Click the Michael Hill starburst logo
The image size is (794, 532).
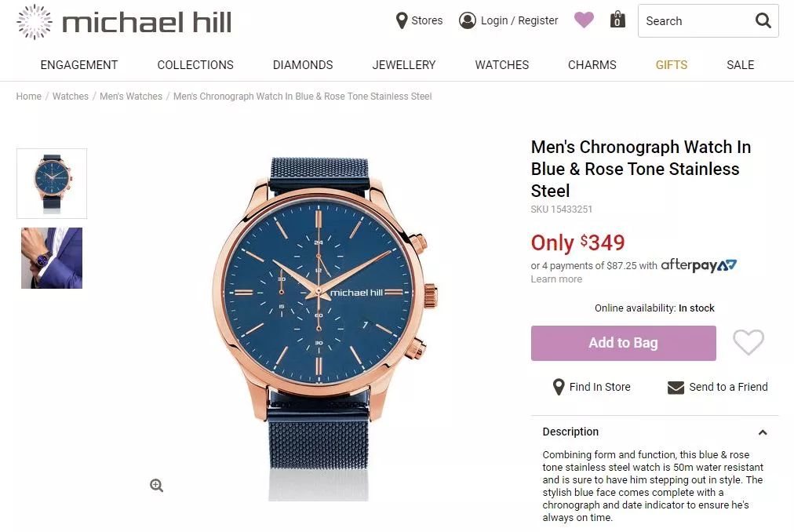35,22
